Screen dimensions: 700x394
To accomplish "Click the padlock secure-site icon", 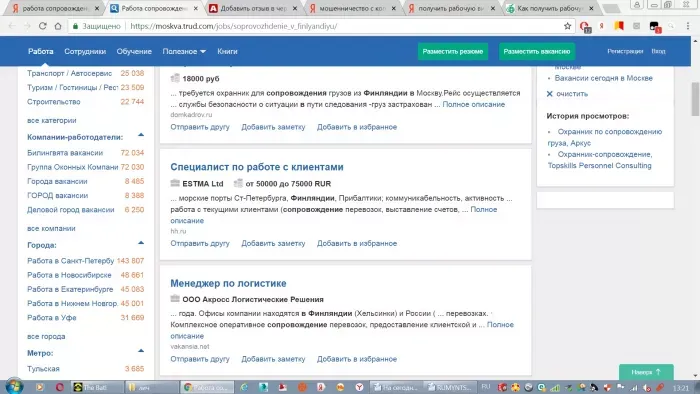I will point(75,26).
